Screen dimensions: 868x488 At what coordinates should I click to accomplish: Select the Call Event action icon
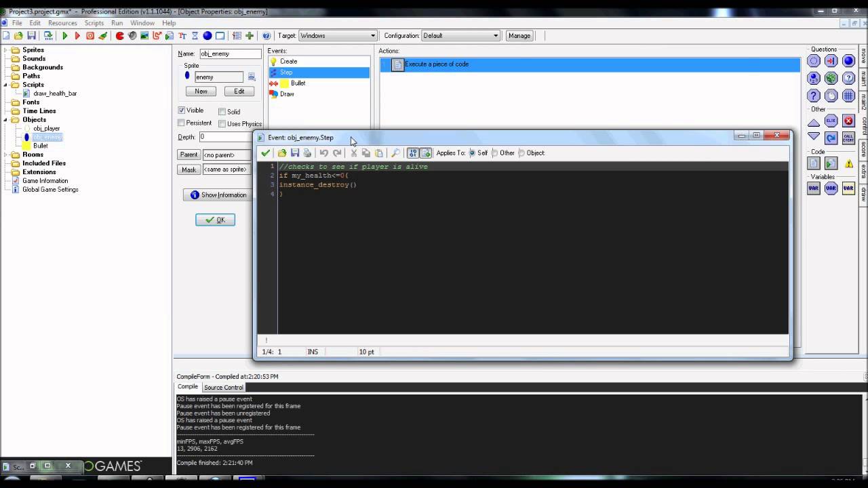(848, 138)
